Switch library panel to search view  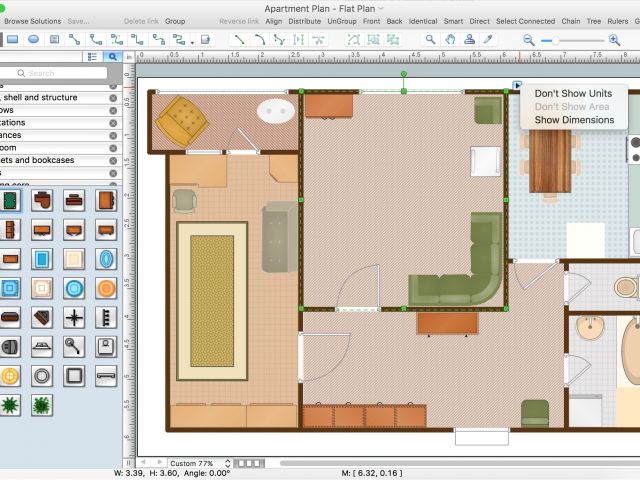(x=113, y=57)
